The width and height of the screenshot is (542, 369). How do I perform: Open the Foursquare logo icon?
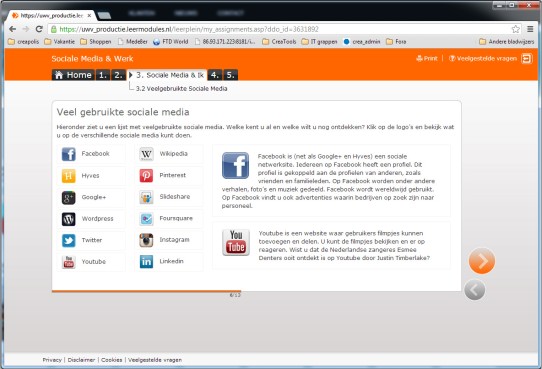click(146, 219)
